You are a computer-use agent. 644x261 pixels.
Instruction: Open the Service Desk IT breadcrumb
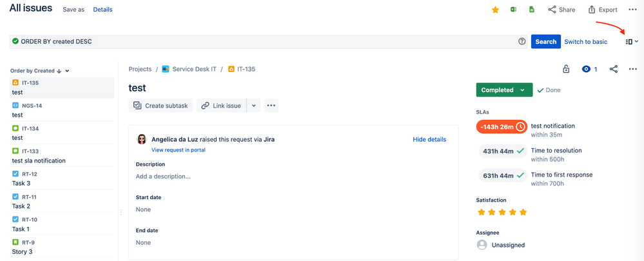pos(190,69)
